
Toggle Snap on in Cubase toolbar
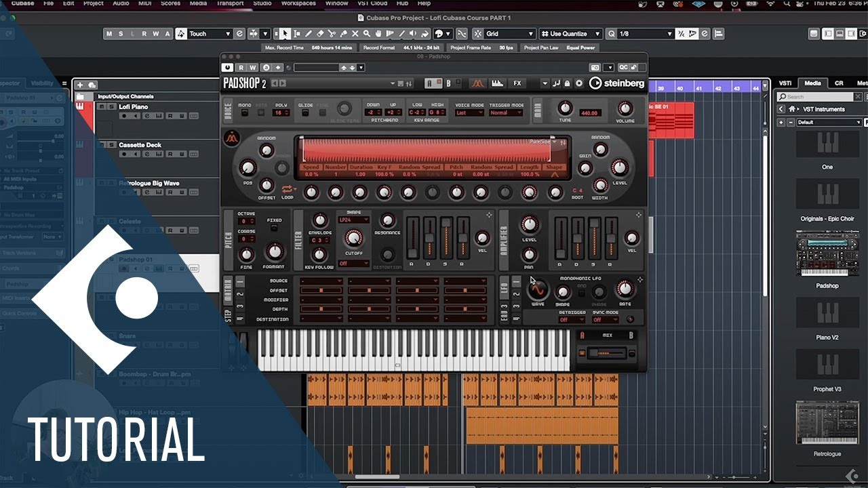pyautogui.click(x=477, y=33)
